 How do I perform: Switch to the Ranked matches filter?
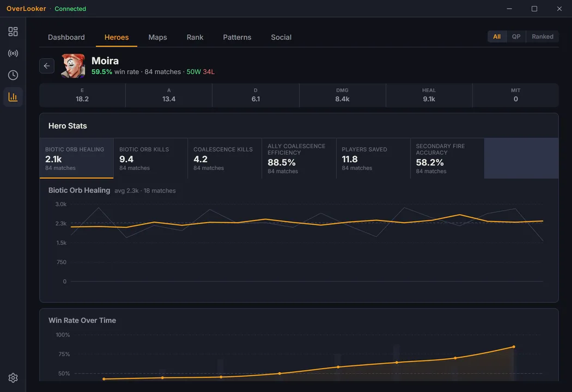(543, 36)
